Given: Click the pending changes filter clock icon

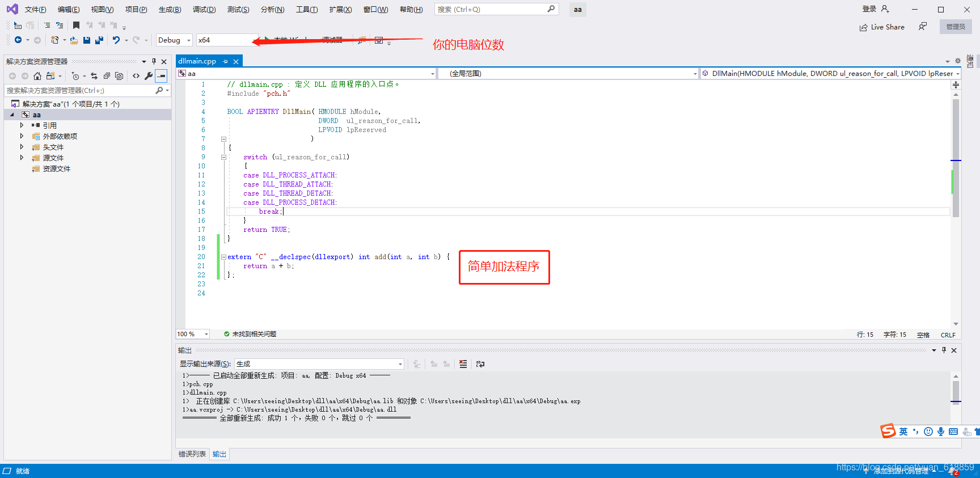Looking at the screenshot, I should coord(75,76).
